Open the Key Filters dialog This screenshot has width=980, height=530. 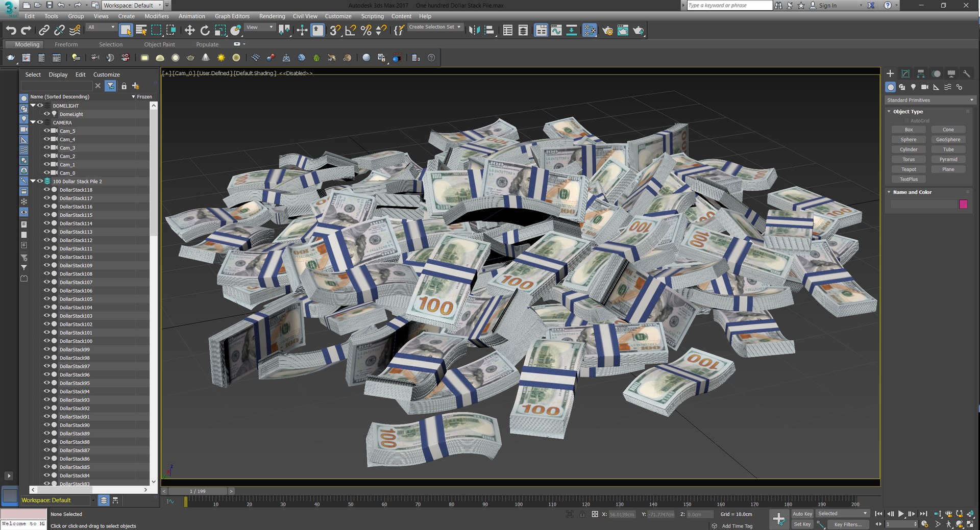pos(847,524)
